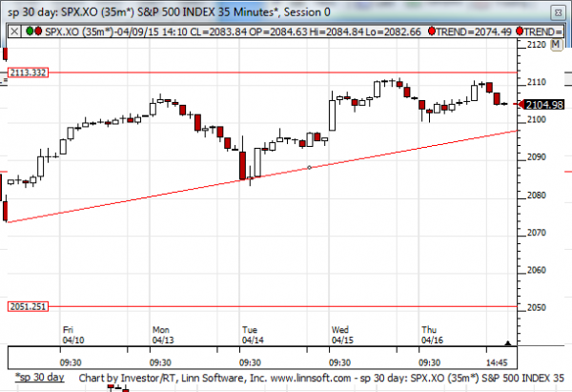Open the *sp 30 day chart tab
The image size is (572, 392).
tap(39, 379)
